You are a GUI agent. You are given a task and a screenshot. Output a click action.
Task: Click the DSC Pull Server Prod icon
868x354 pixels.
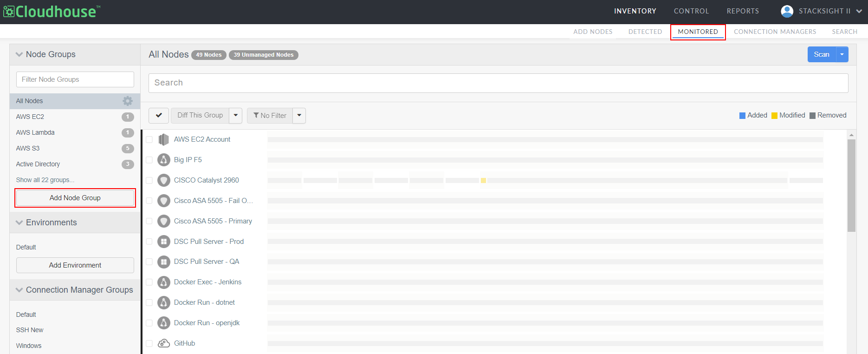click(163, 242)
